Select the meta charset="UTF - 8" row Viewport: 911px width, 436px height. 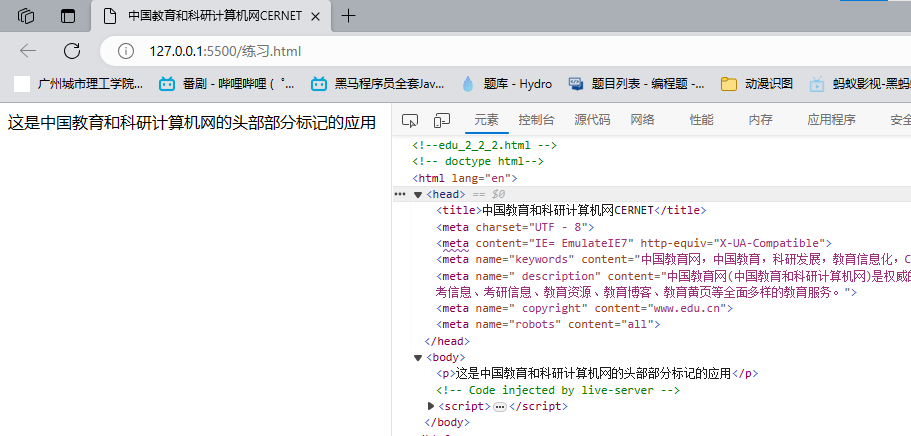tap(515, 227)
